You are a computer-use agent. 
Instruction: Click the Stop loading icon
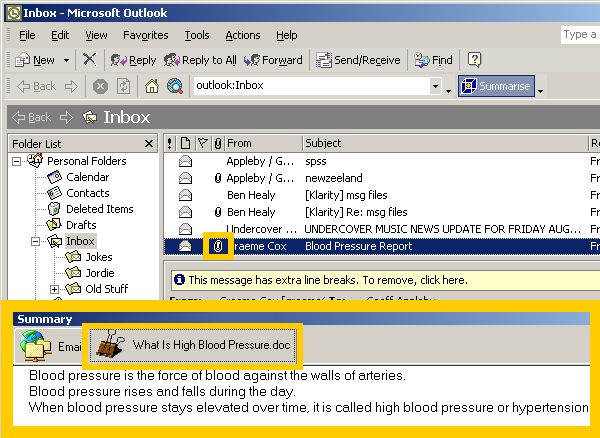coord(100,86)
